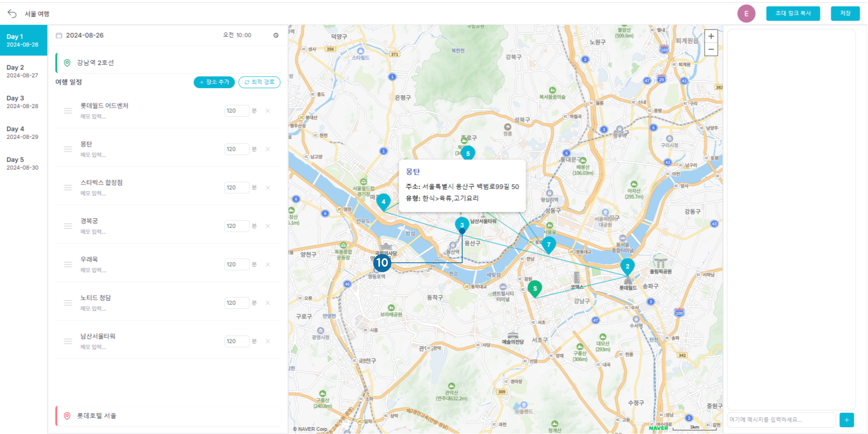Click the memo field under 경복궁

click(x=93, y=232)
